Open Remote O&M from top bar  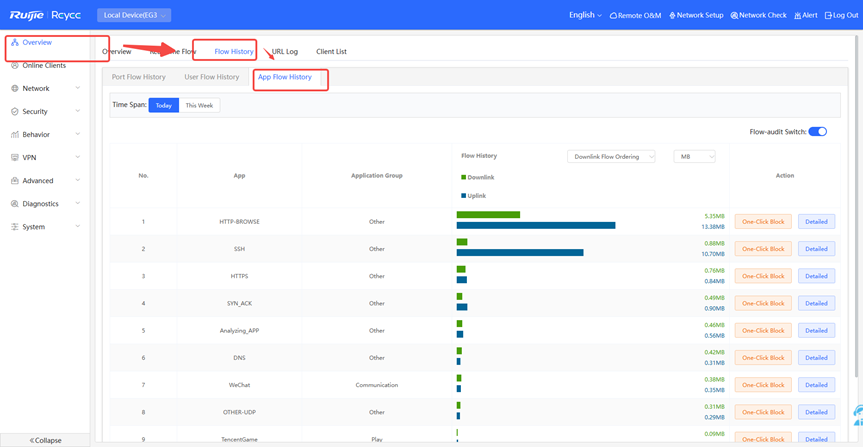[635, 16]
